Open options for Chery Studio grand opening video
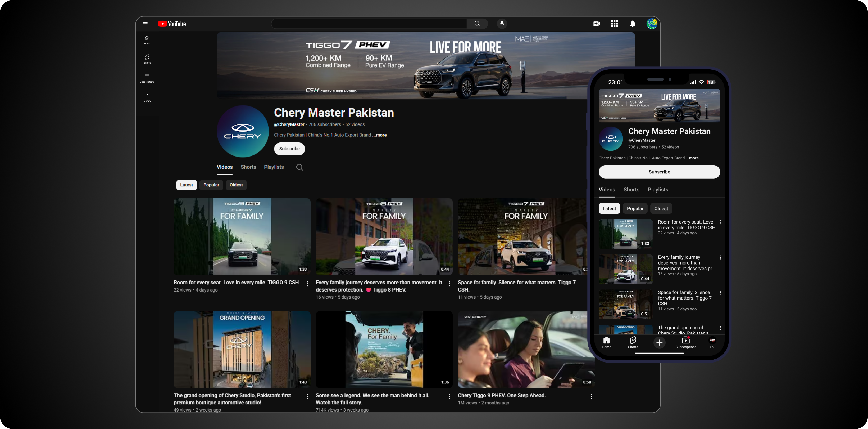 click(x=307, y=397)
